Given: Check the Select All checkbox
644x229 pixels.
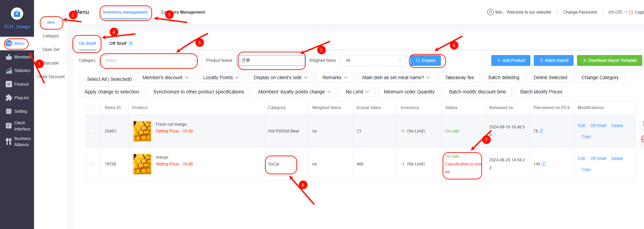Looking at the screenshot, I should [81, 79].
